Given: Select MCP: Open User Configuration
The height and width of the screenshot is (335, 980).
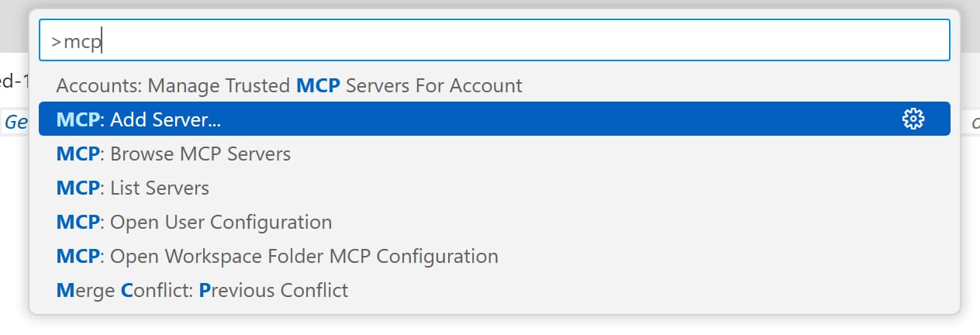Looking at the screenshot, I should [194, 222].
